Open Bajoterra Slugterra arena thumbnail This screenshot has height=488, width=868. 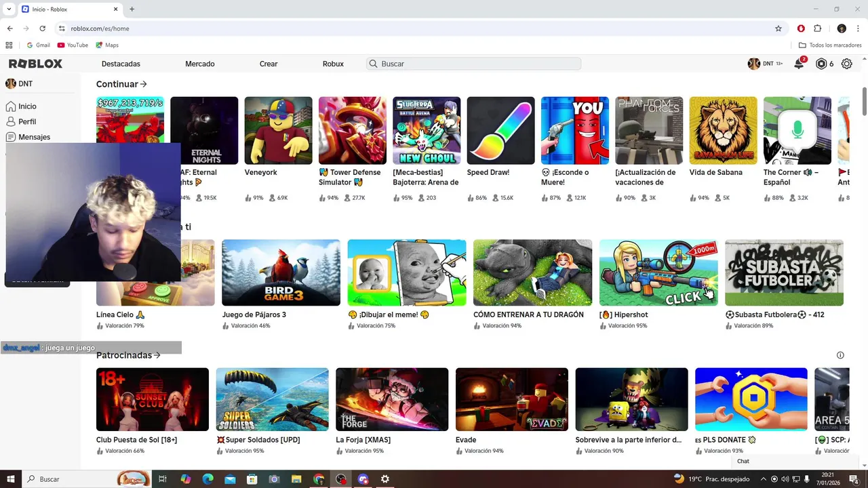[427, 130]
